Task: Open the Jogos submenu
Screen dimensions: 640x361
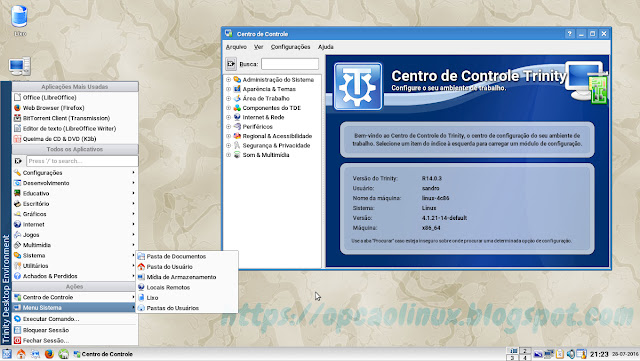Action: 75,235
